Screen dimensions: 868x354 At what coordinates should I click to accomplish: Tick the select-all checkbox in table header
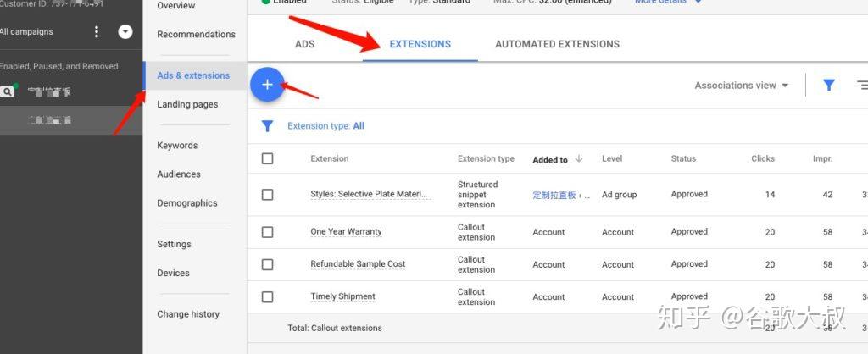[267, 158]
